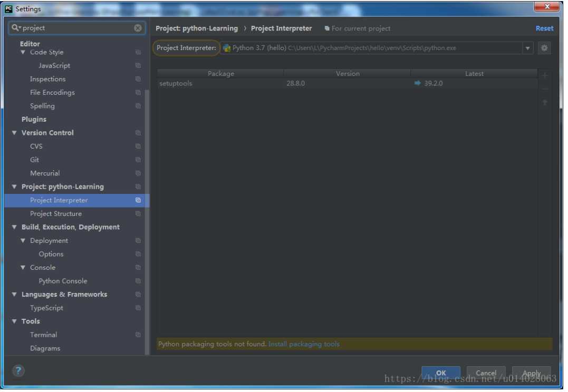Click the OK button
This screenshot has height=392, width=568.
441,373
